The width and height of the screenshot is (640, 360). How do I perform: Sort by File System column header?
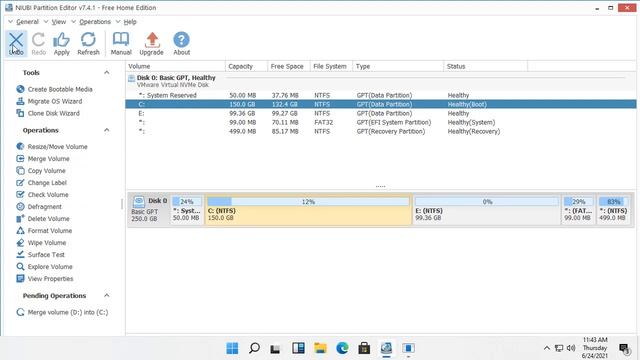pos(331,66)
